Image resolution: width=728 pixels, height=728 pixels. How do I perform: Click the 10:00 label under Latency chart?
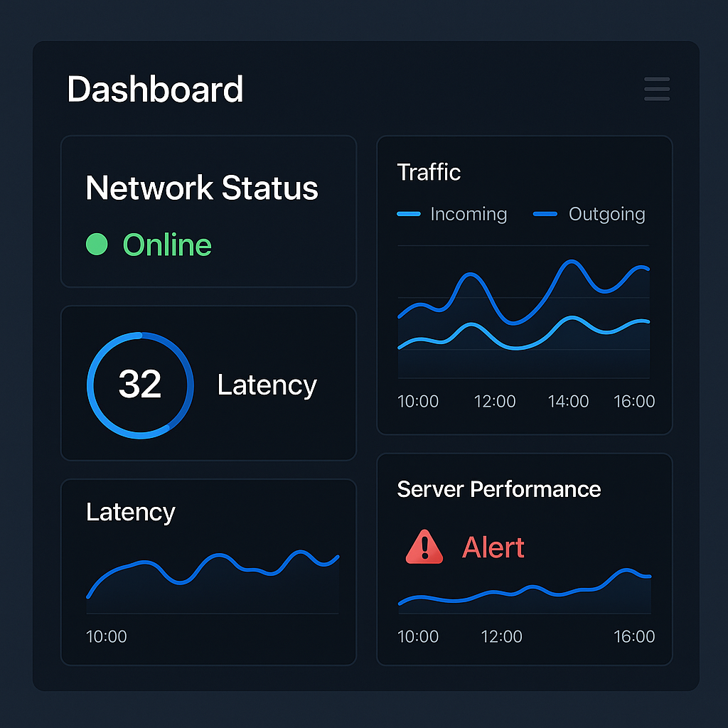(107, 636)
